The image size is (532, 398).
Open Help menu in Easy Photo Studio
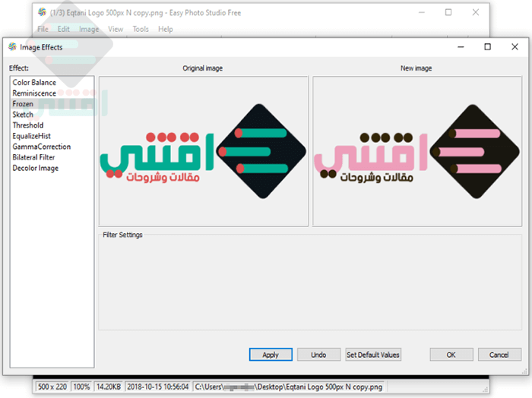coord(166,29)
